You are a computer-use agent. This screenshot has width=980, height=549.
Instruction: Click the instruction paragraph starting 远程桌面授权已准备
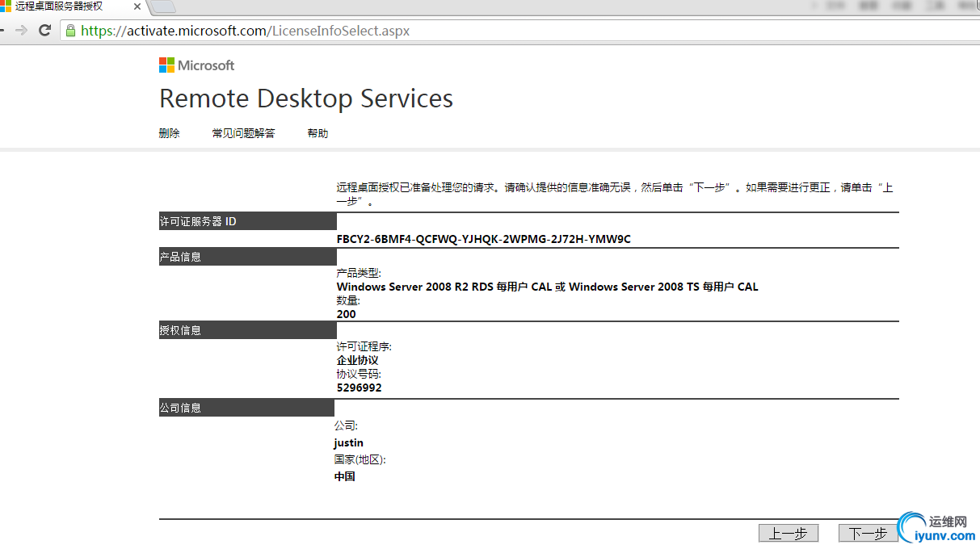click(x=615, y=195)
